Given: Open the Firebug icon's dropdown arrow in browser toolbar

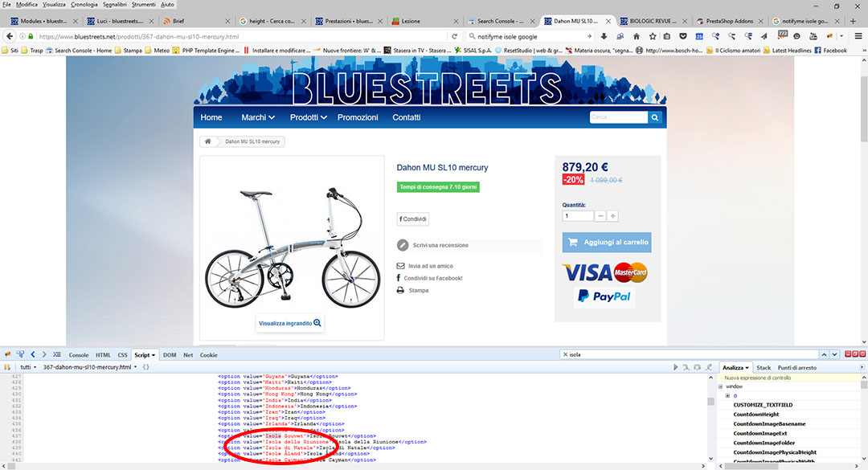Looking at the screenshot, I should tap(841, 36).
